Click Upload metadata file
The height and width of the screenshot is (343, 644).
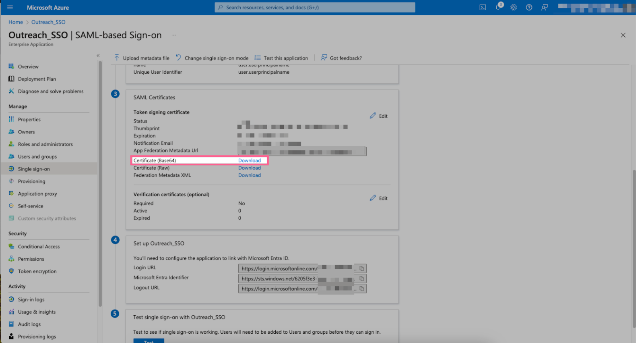click(142, 58)
